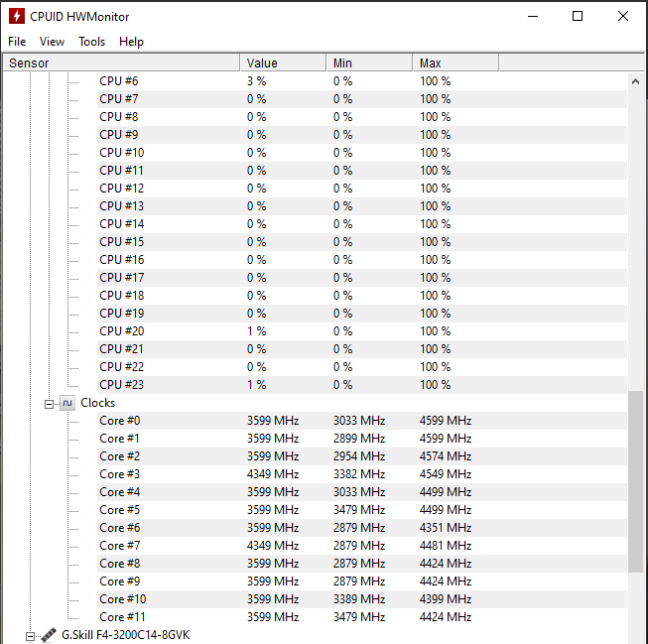Close the HWMonitor window
This screenshot has width=648, height=644.
(x=623, y=17)
